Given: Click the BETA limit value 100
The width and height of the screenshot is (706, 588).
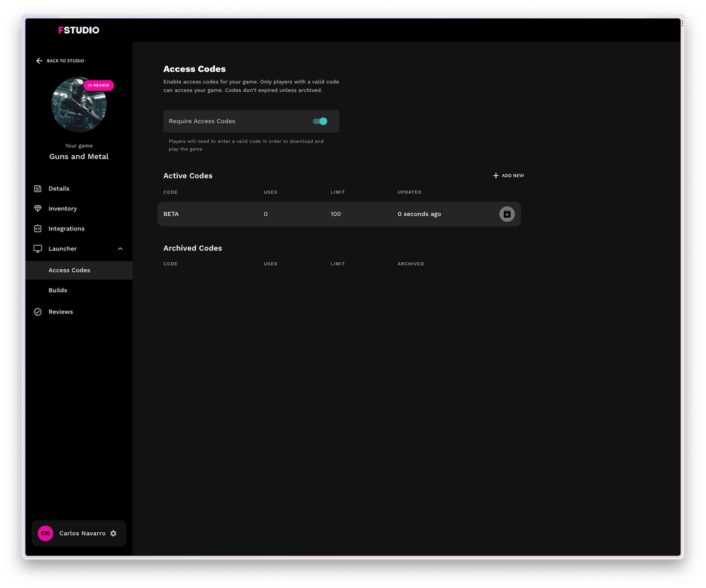Looking at the screenshot, I should tap(336, 214).
